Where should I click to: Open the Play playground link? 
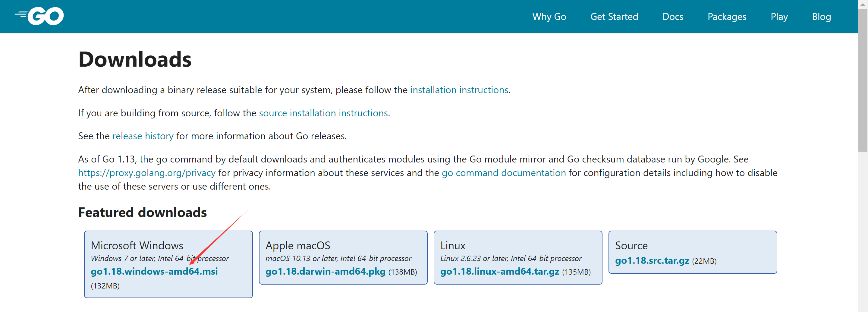[779, 17]
